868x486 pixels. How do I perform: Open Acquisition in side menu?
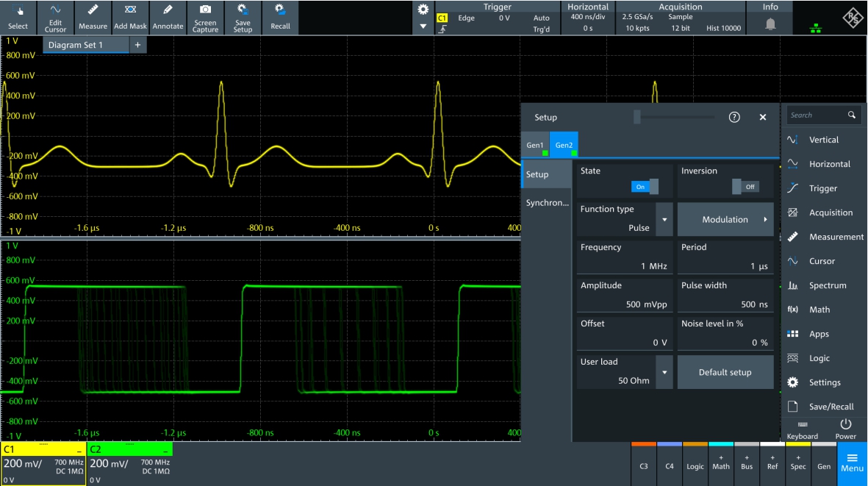pyautogui.click(x=824, y=212)
